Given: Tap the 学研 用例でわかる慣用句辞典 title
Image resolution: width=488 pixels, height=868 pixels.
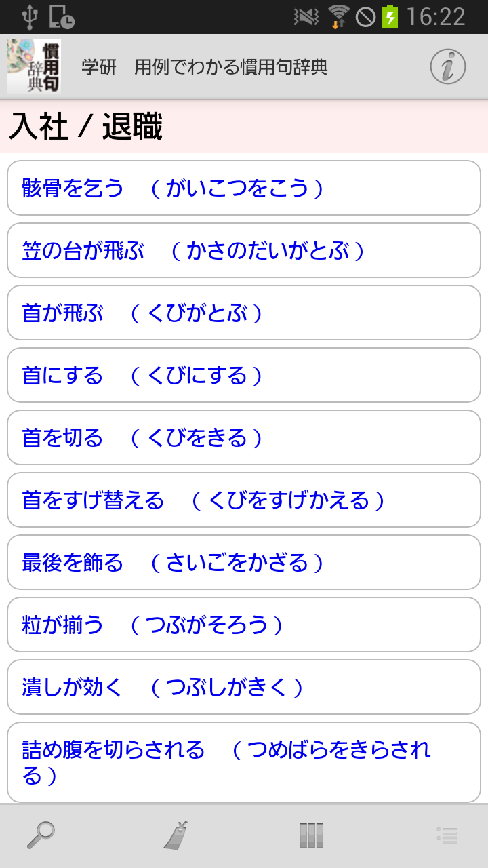Looking at the screenshot, I should tap(205, 67).
